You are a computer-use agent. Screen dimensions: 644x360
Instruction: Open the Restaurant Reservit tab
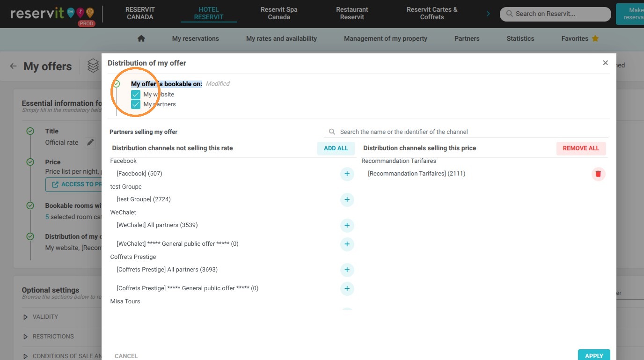tap(352, 13)
